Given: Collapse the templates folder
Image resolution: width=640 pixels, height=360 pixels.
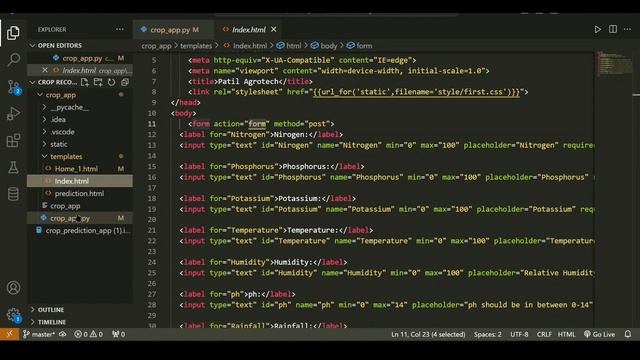Looking at the screenshot, I should (x=66, y=156).
